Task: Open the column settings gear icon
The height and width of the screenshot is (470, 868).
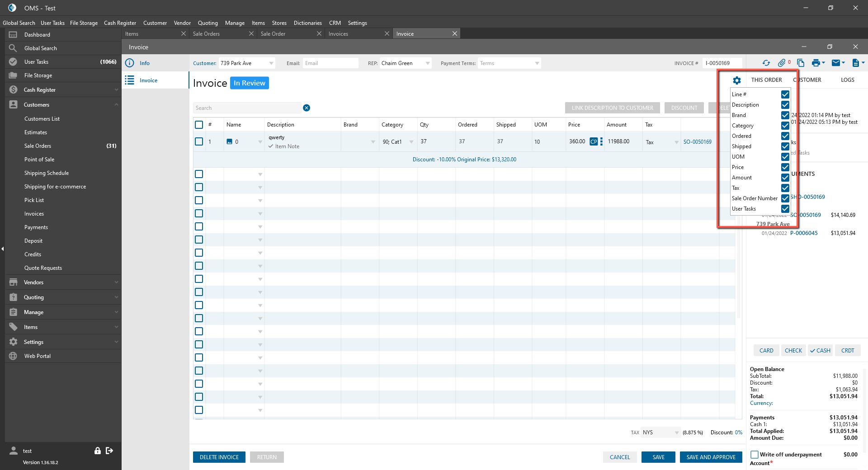Action: (x=737, y=80)
